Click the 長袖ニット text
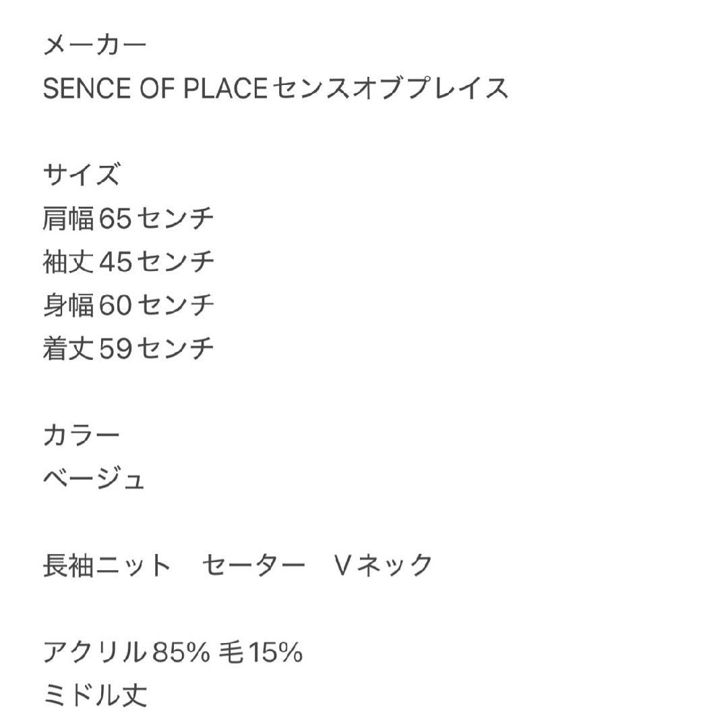The height and width of the screenshot is (728, 728). (x=107, y=566)
